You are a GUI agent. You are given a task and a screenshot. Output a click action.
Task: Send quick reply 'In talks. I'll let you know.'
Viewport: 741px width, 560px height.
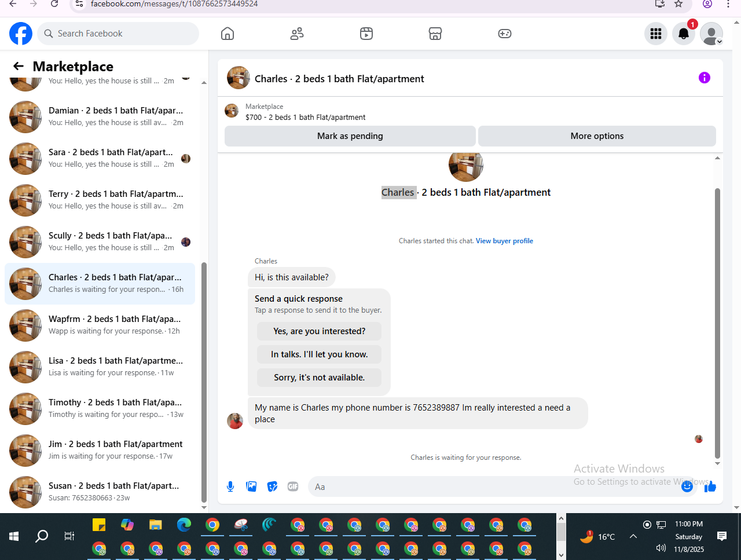(x=319, y=354)
